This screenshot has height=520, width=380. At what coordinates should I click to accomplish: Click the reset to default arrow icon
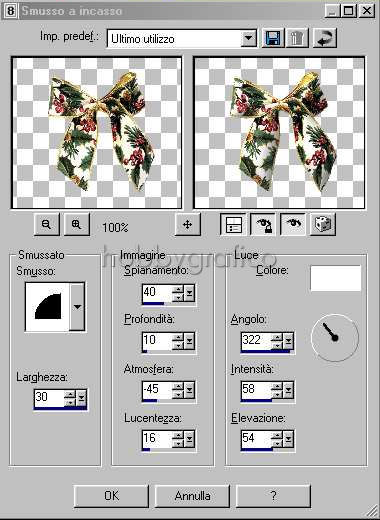325,38
